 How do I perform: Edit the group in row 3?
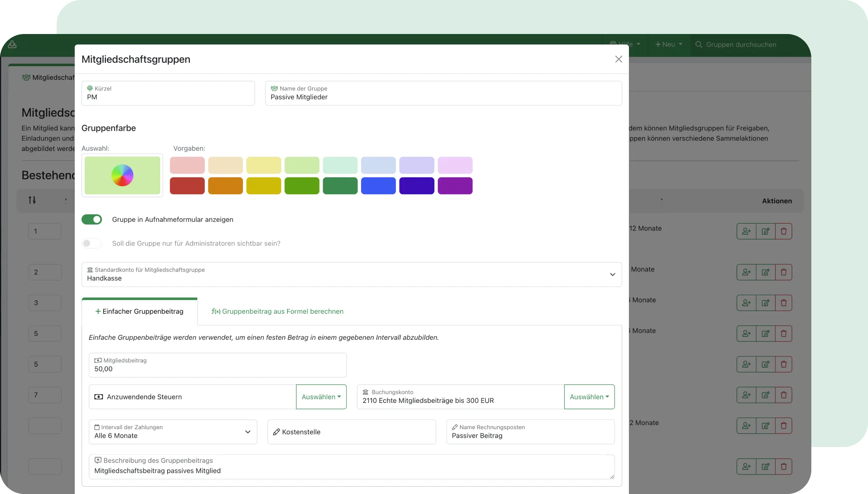[766, 303]
